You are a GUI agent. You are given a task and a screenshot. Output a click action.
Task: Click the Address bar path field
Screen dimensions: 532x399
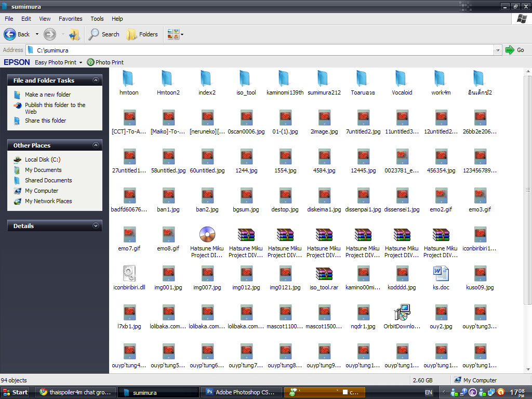click(x=260, y=50)
